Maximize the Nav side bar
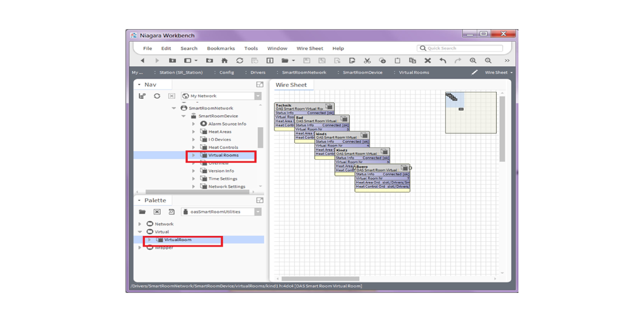 click(260, 84)
